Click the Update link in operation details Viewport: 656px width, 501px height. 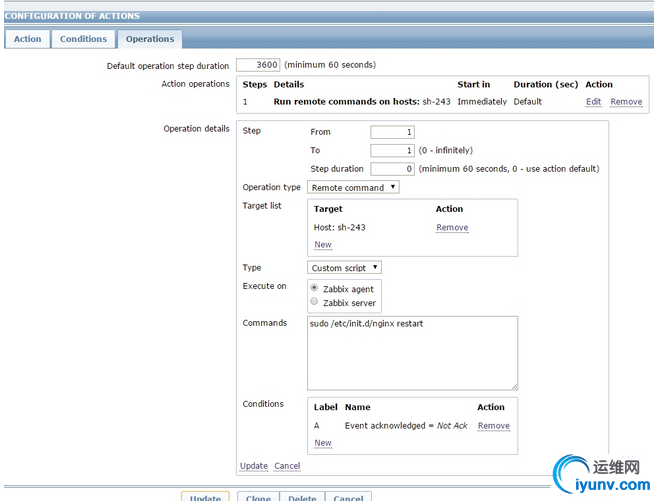[254, 466]
